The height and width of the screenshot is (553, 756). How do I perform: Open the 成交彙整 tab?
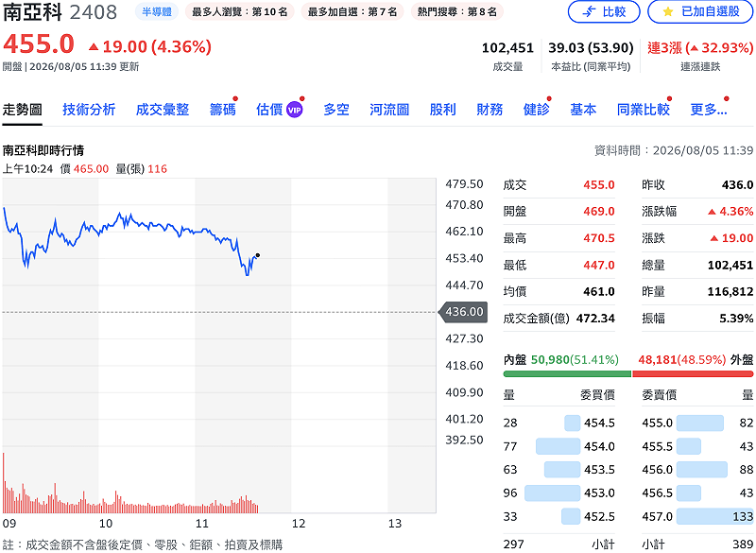[163, 110]
